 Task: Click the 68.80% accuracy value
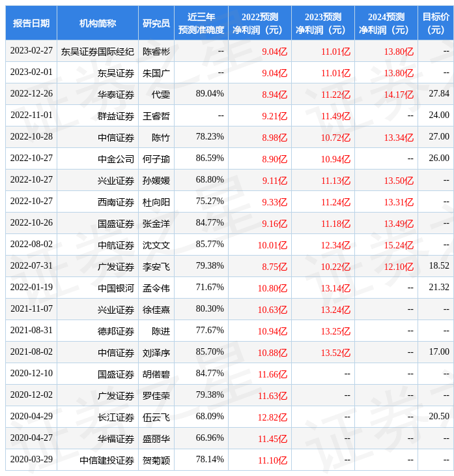(210, 180)
